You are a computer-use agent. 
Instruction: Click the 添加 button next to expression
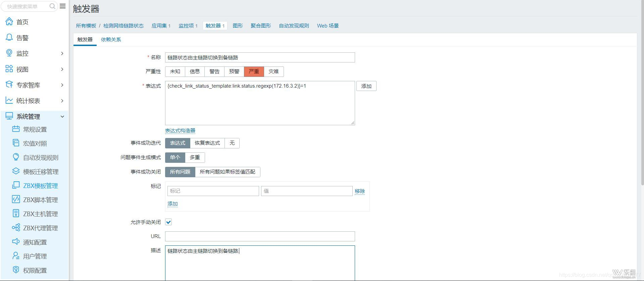366,86
